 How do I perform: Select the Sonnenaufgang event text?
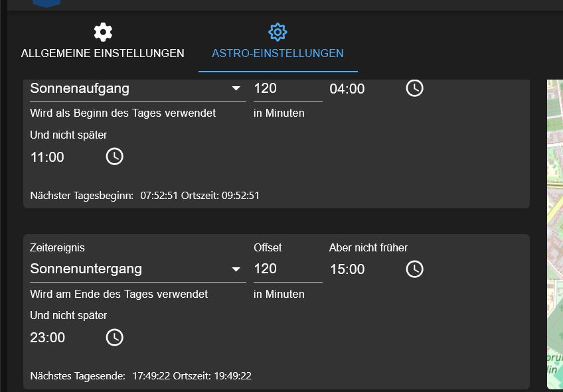pos(80,89)
